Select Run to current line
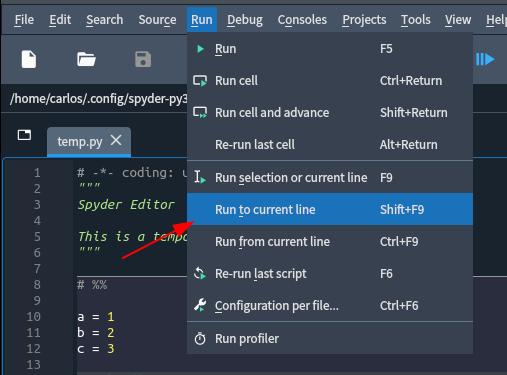Screen dimensions: 507x375 330,210
